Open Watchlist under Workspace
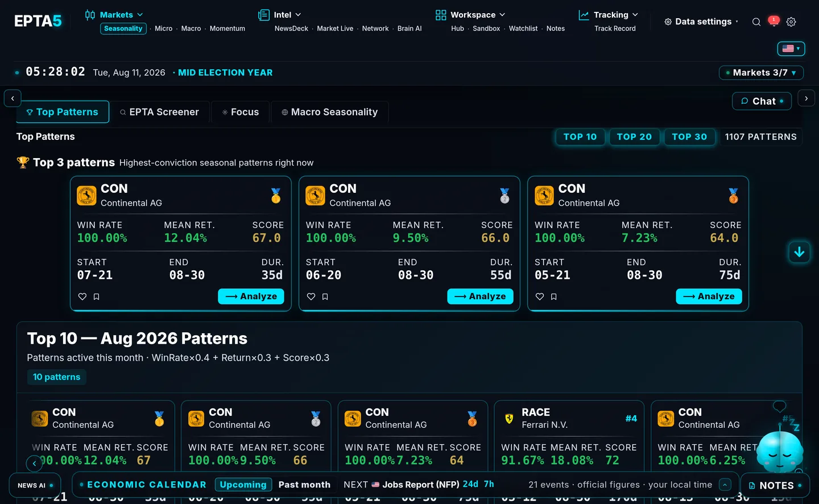The image size is (819, 504). (523, 28)
